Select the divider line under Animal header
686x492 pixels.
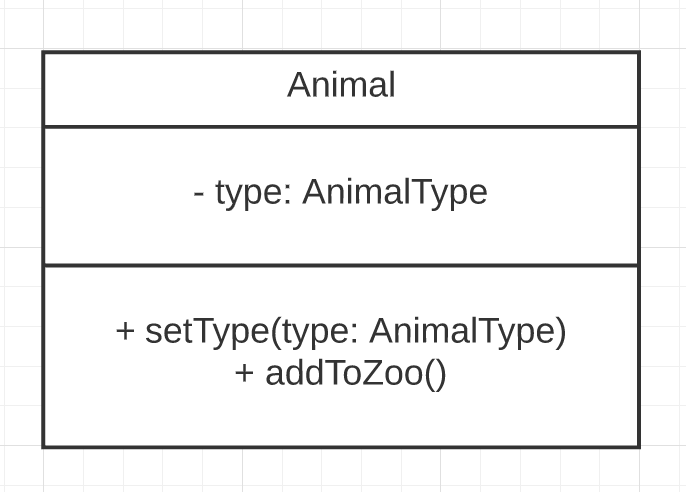[x=341, y=127]
